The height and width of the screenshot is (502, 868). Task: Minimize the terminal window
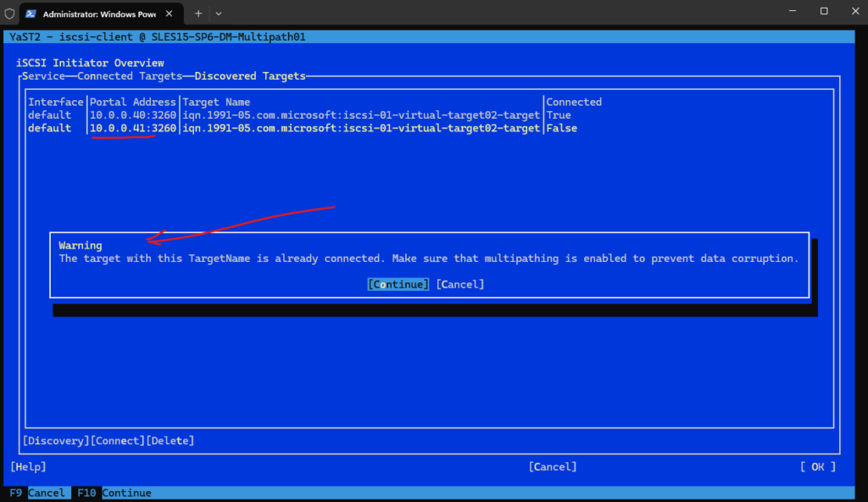pyautogui.click(x=793, y=11)
